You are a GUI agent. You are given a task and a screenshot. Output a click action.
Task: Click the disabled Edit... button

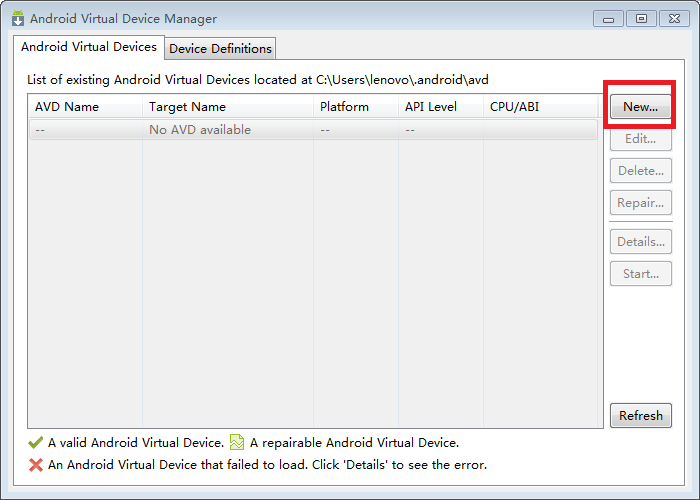coord(641,139)
